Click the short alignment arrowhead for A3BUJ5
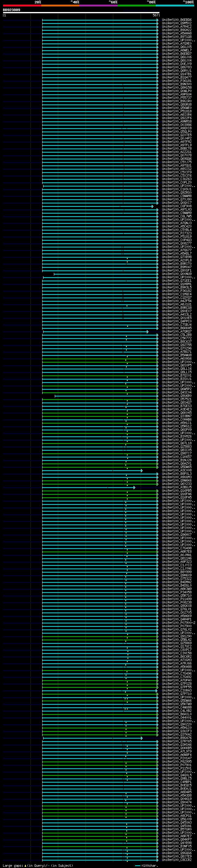Screen dimensions: 197x868 point(135,487)
